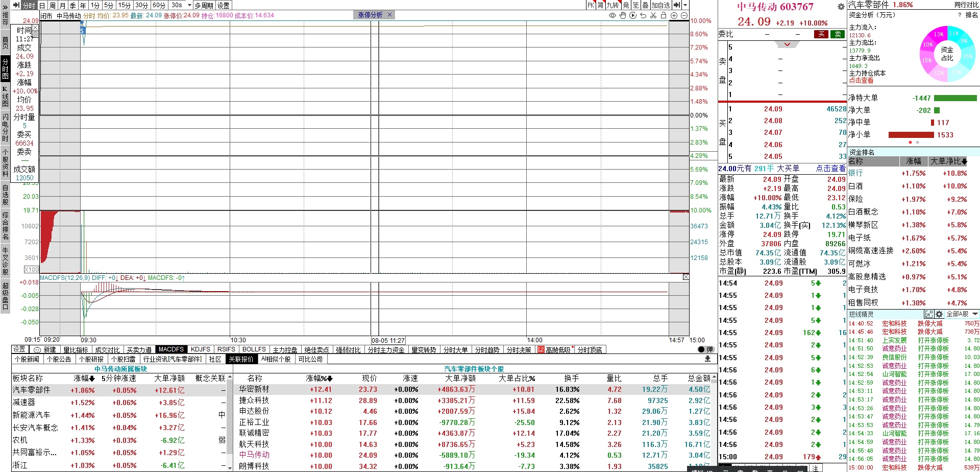Click the red 买 buy button
The image size is (980, 472).
[821, 34]
